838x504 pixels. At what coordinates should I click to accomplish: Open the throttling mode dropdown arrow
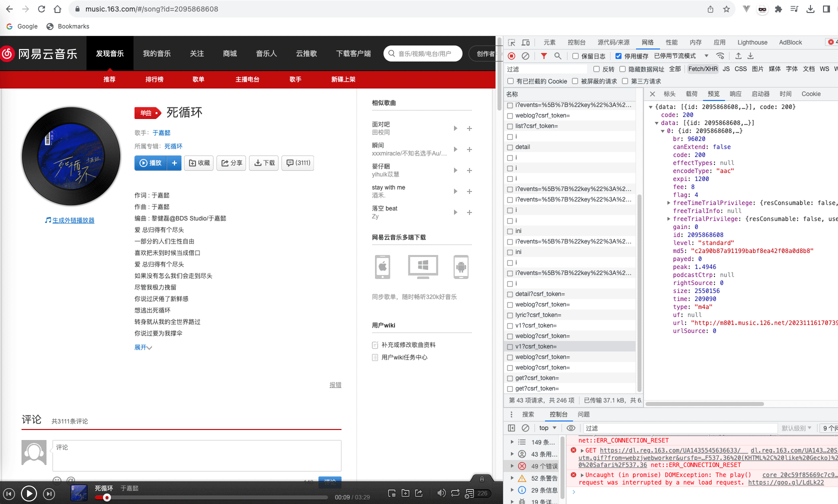tap(706, 56)
